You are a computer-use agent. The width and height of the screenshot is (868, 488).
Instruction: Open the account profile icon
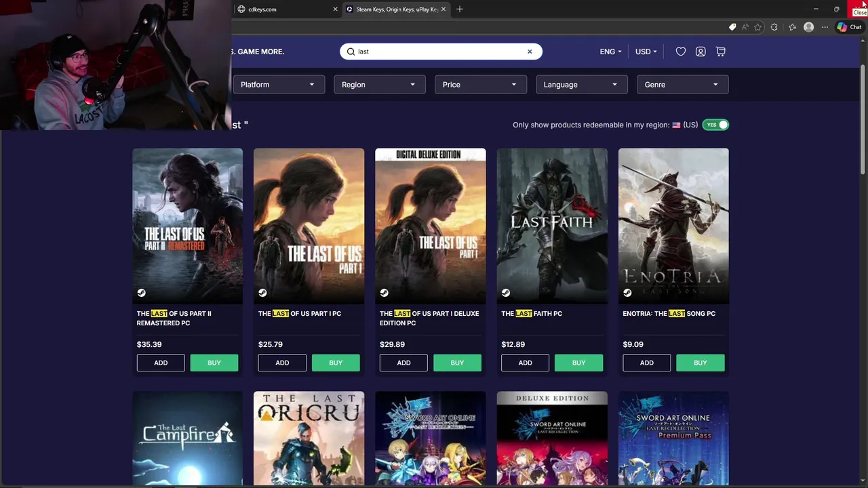click(701, 52)
